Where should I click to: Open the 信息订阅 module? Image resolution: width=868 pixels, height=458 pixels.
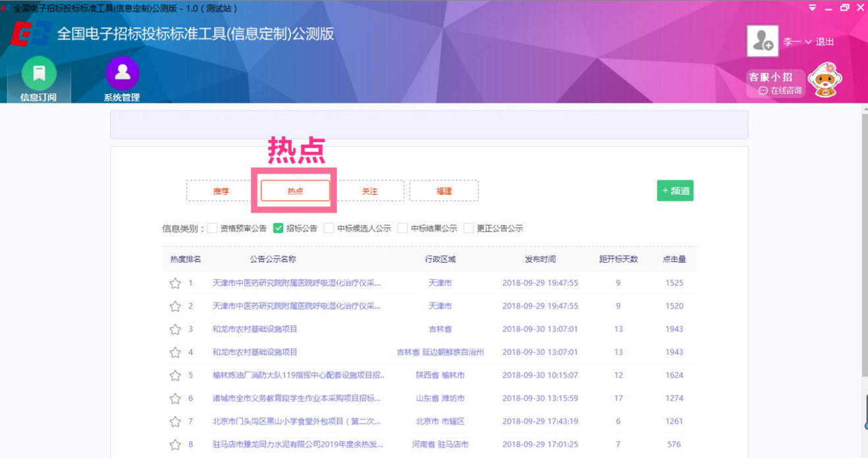coord(39,80)
